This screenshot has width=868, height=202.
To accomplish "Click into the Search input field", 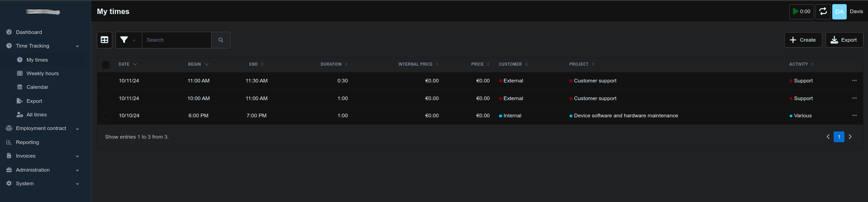I will 177,40.
